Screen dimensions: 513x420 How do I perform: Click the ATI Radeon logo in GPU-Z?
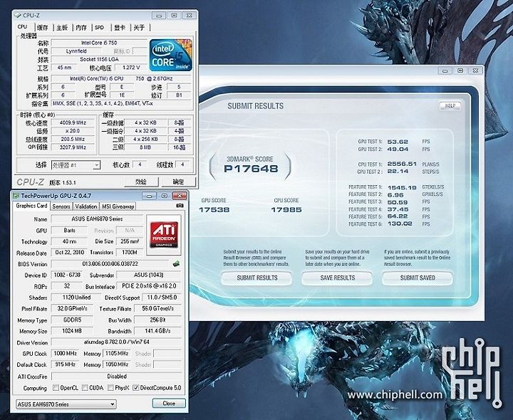tap(164, 235)
